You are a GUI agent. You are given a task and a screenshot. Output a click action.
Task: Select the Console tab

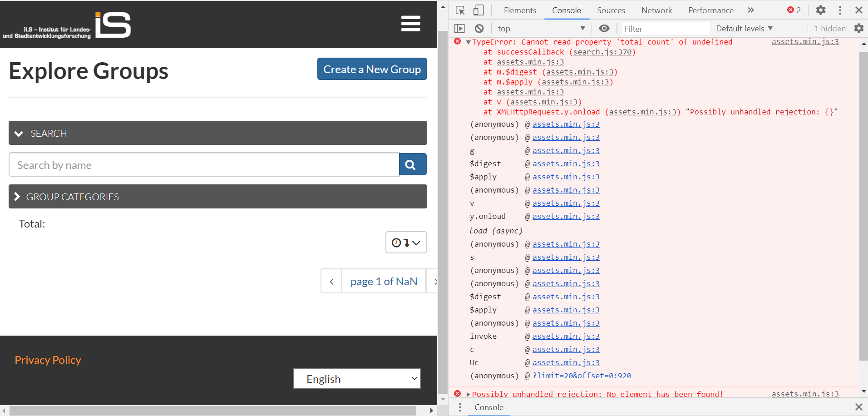(567, 10)
